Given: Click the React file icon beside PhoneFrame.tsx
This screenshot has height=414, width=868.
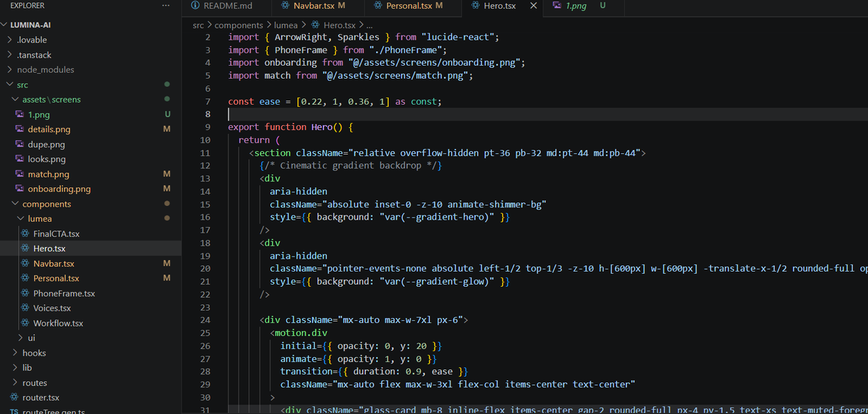Looking at the screenshot, I should pyautogui.click(x=25, y=293).
